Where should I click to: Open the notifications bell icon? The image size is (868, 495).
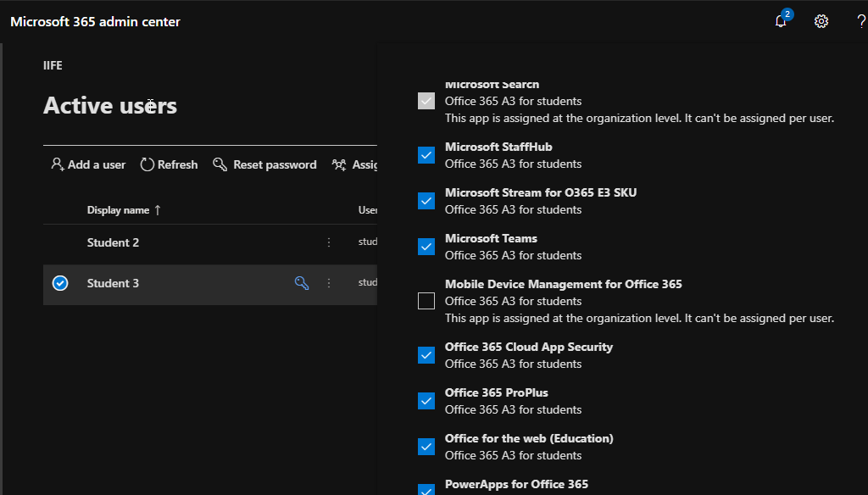coord(781,21)
